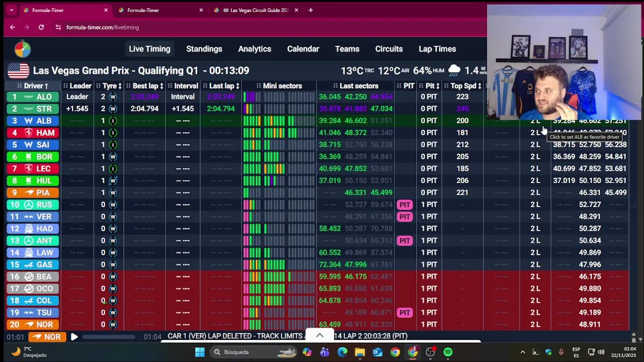The image size is (644, 362).
Task: Sort table by Pit column
Action: point(433,86)
